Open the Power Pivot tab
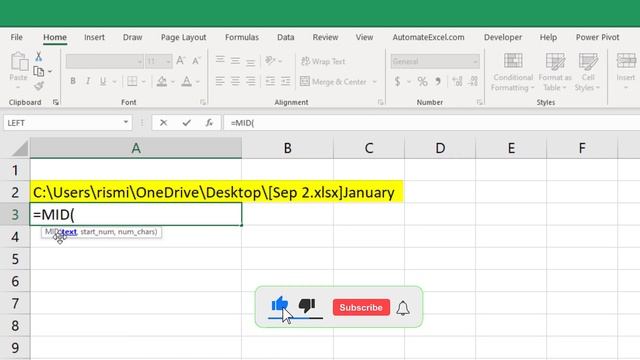The width and height of the screenshot is (640, 360). (598, 37)
